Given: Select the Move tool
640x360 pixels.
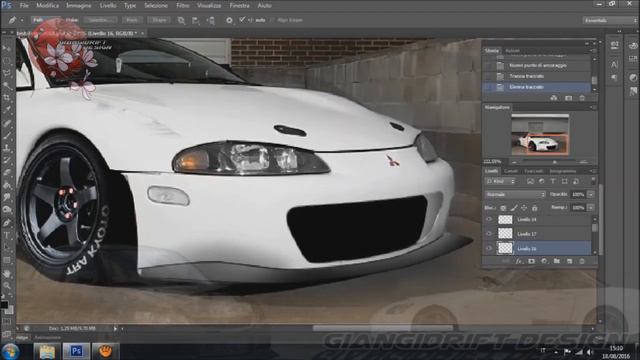Looking at the screenshot, I should [x=7, y=48].
